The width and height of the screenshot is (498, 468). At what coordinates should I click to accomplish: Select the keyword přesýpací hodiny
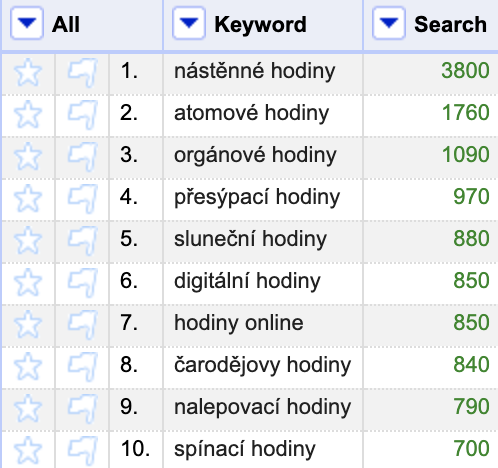click(257, 197)
